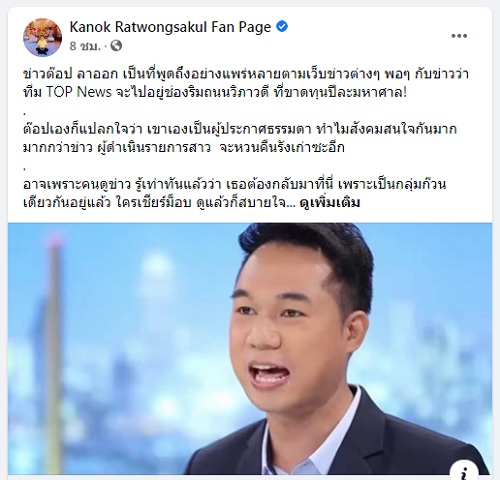This screenshot has width=500, height=480.
Task: Click the dot separator between timestamp and globe
Action: click(x=105, y=46)
